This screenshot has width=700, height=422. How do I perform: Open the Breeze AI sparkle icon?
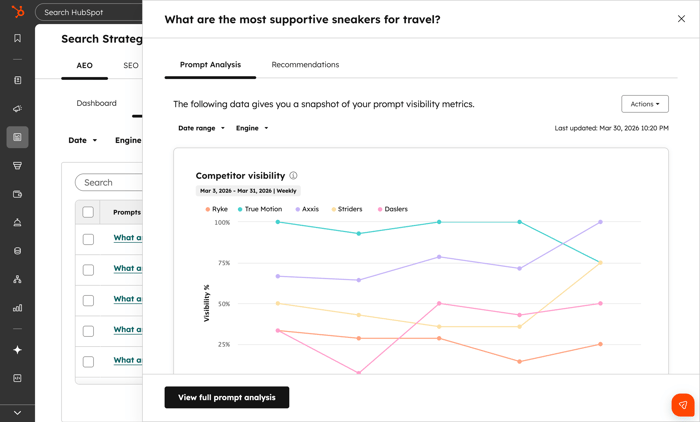tap(17, 350)
